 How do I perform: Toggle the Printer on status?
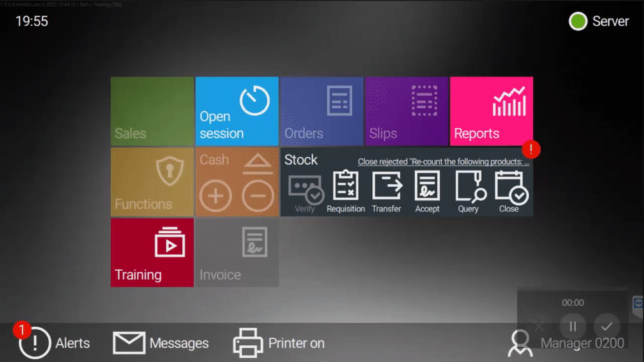(x=249, y=343)
